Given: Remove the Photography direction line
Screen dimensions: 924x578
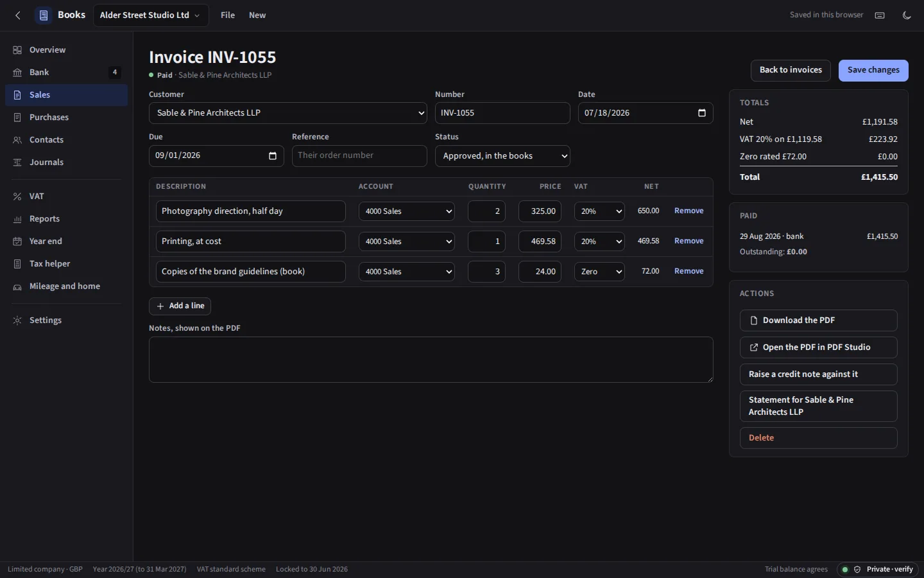Looking at the screenshot, I should (689, 211).
